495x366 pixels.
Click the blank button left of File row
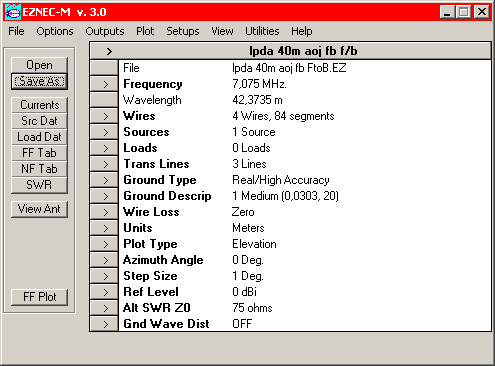pos(104,68)
